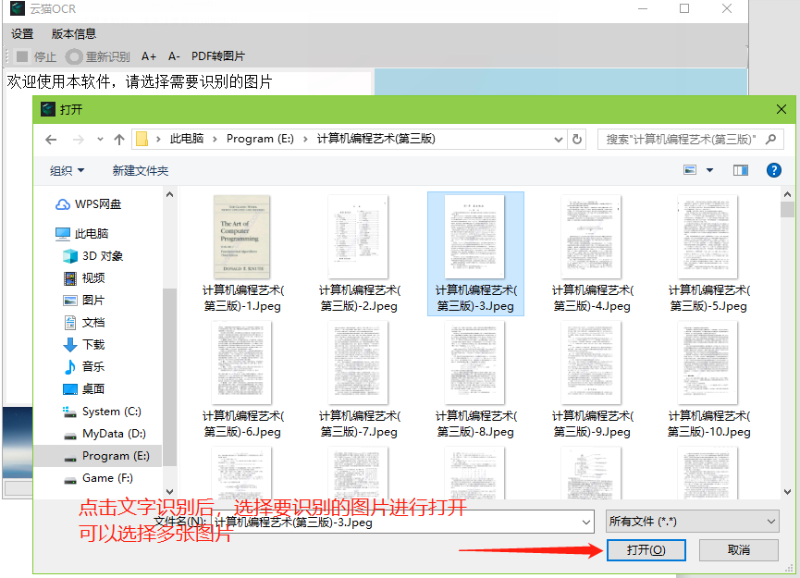The height and width of the screenshot is (578, 800).
Task: Open the 设置 menu in 云猫OCR
Action: click(22, 34)
